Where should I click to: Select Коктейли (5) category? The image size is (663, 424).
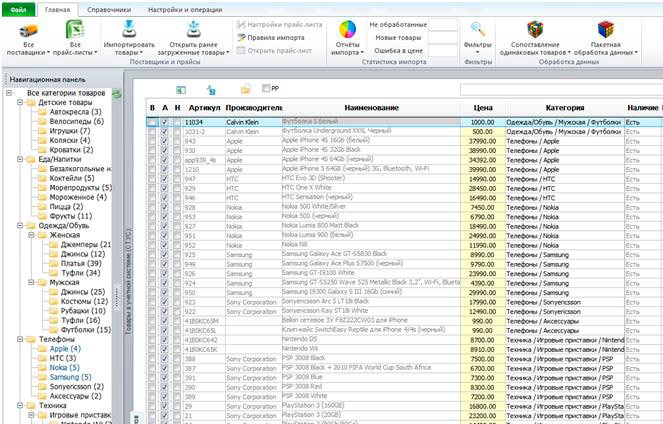tap(72, 178)
